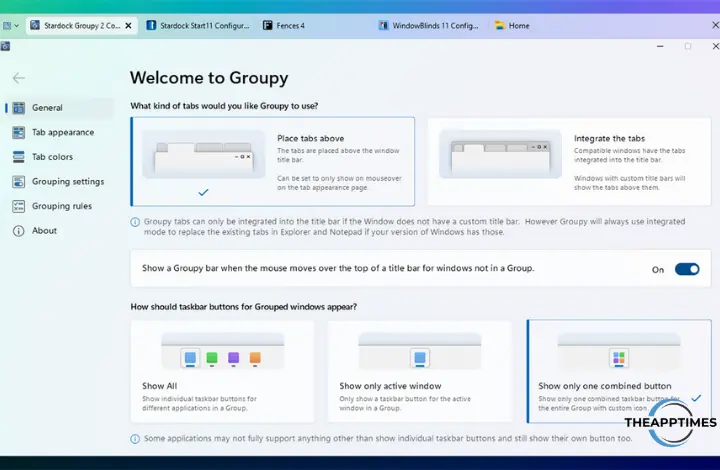Select the General page
Image resolution: width=720 pixels, height=470 pixels.
[x=59, y=108]
